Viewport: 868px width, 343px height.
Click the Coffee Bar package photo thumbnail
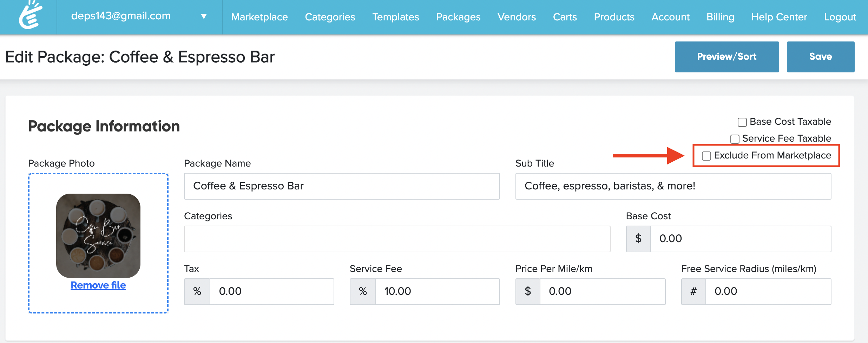(98, 235)
